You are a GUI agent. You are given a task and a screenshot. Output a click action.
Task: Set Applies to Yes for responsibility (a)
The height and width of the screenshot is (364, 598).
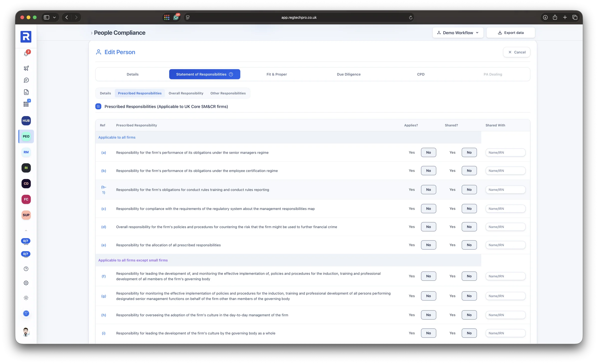[x=412, y=152]
